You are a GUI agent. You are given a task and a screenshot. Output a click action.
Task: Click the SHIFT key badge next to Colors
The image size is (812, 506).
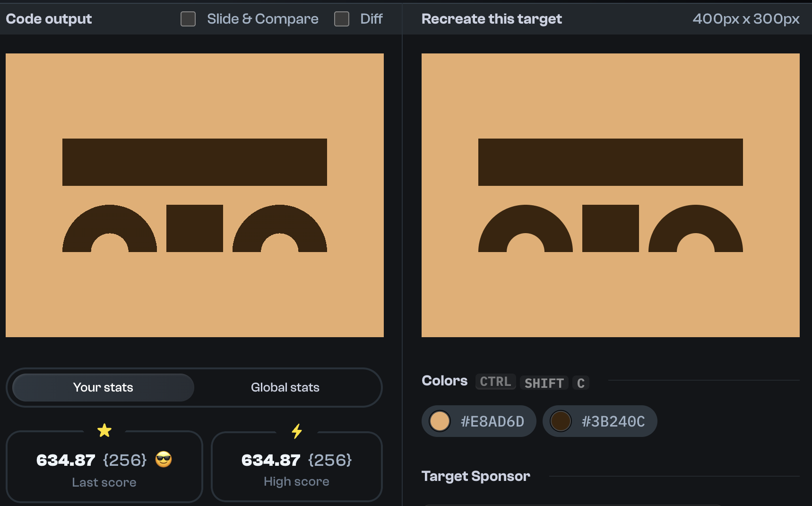click(x=544, y=383)
